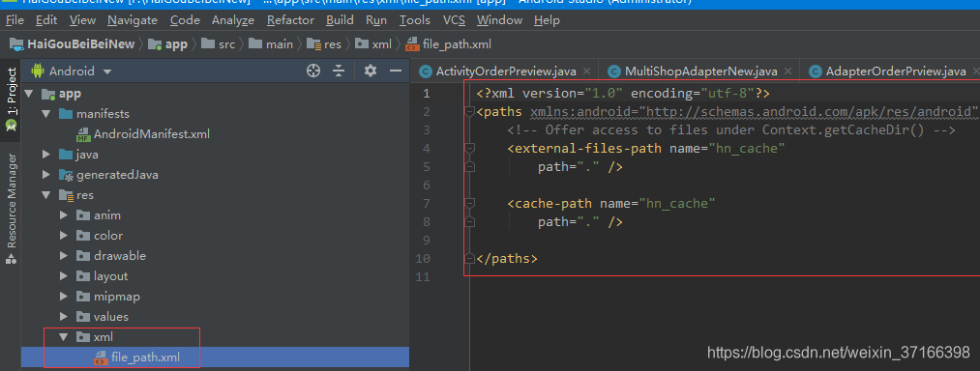Open project panel settings gear

(x=371, y=71)
